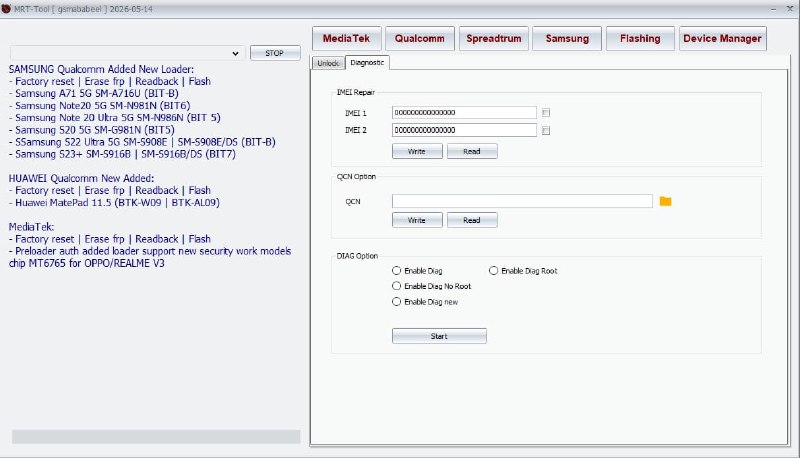Click the MRT-Tool app icon in title bar
Viewport: 800px width, 458px height.
pyautogui.click(x=6, y=9)
